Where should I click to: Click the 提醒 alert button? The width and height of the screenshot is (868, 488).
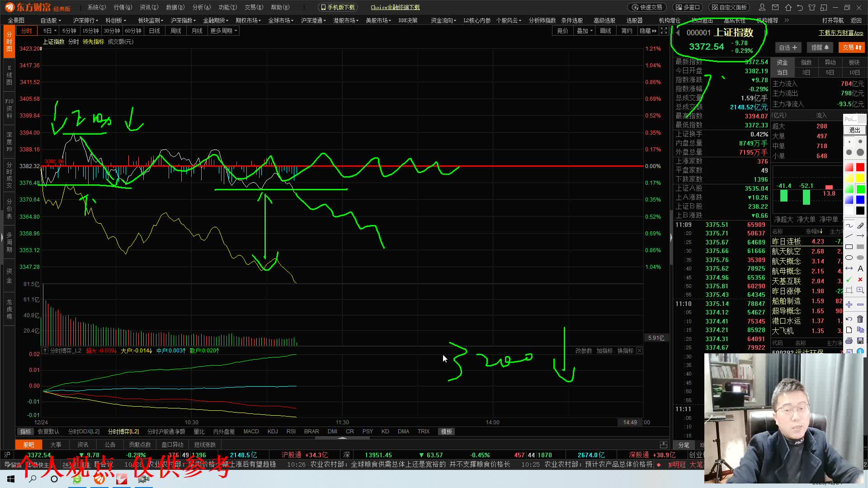[x=820, y=47]
